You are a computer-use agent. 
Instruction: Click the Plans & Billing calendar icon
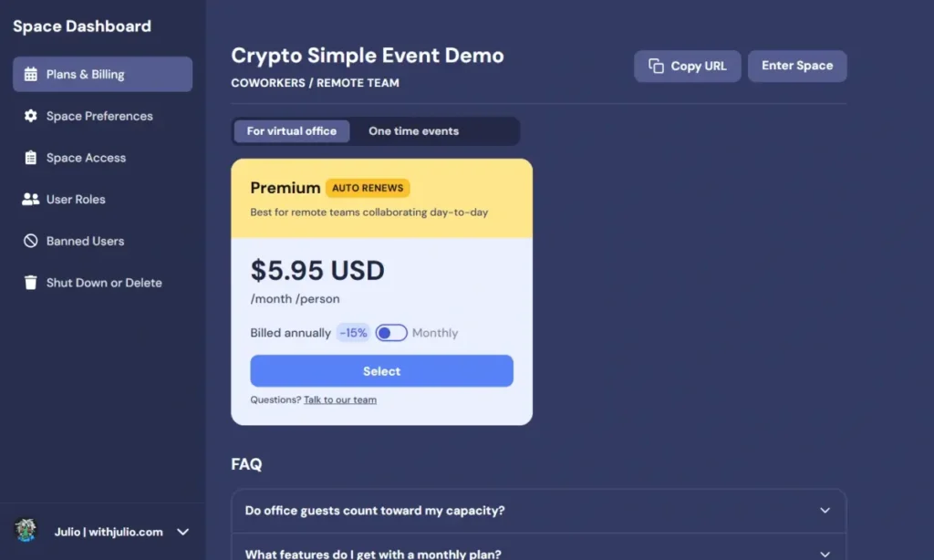pyautogui.click(x=30, y=75)
